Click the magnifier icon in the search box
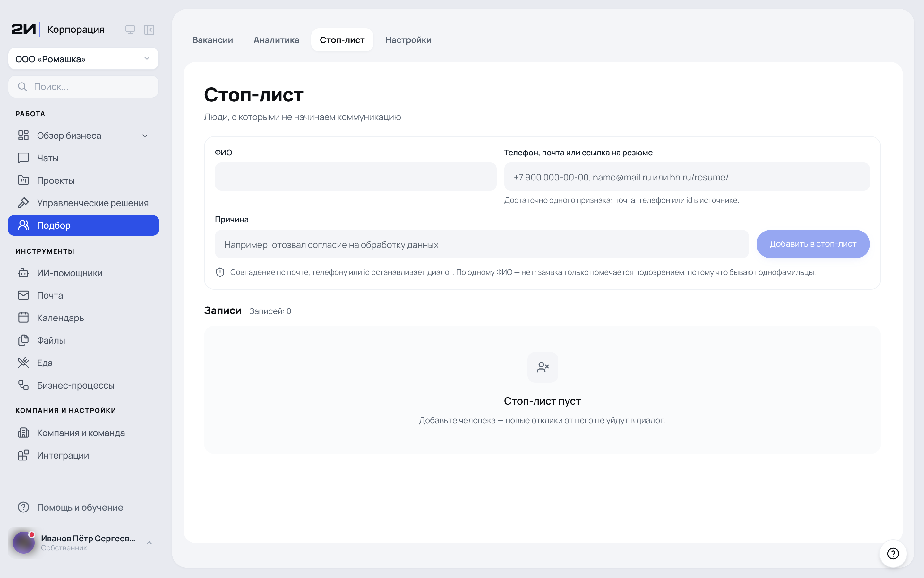Screen dimensions: 924x578 (x=22, y=87)
